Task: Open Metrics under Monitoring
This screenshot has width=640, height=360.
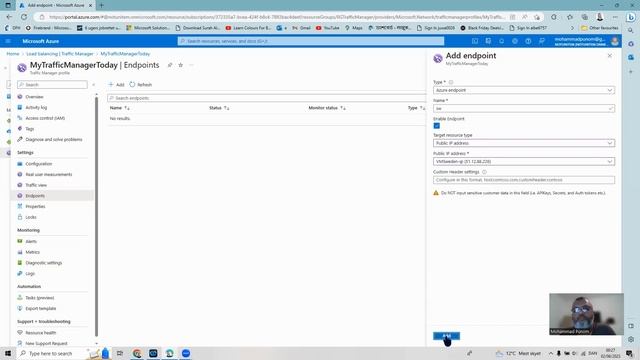Action: tap(32, 252)
